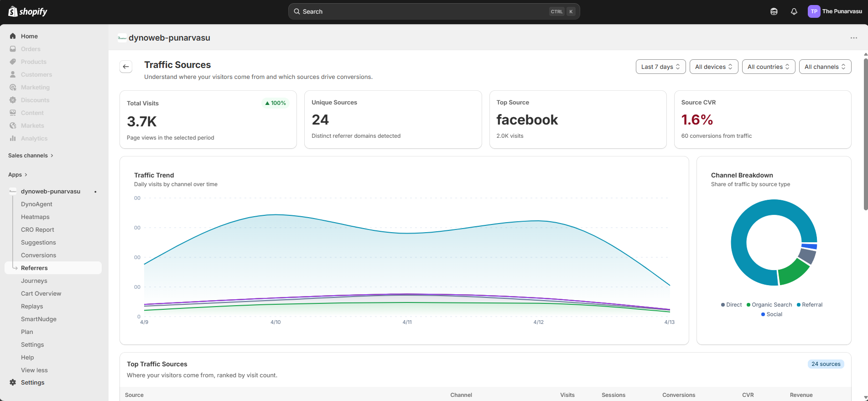Image resolution: width=868 pixels, height=401 pixels.
Task: Toggle Direct series in channel legend
Action: 731,305
